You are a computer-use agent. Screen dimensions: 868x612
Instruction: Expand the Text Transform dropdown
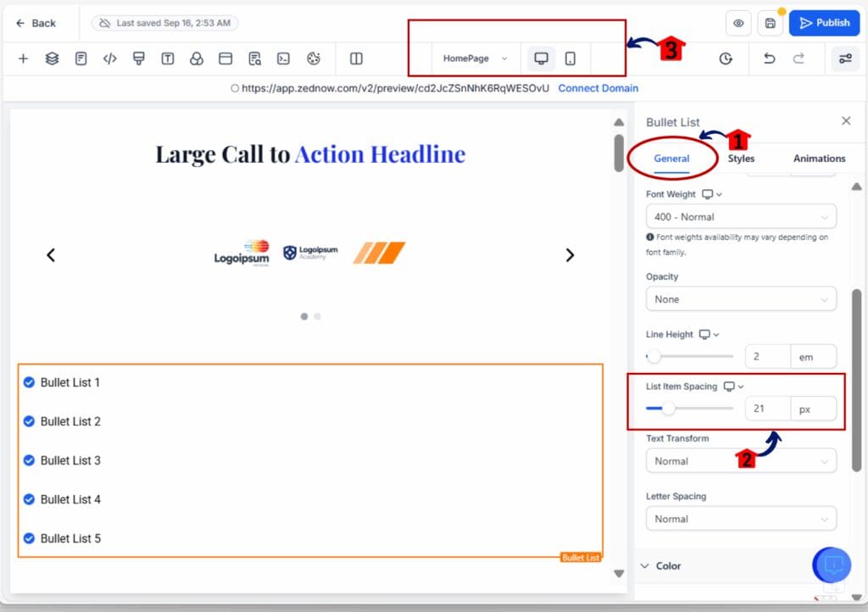(x=741, y=461)
